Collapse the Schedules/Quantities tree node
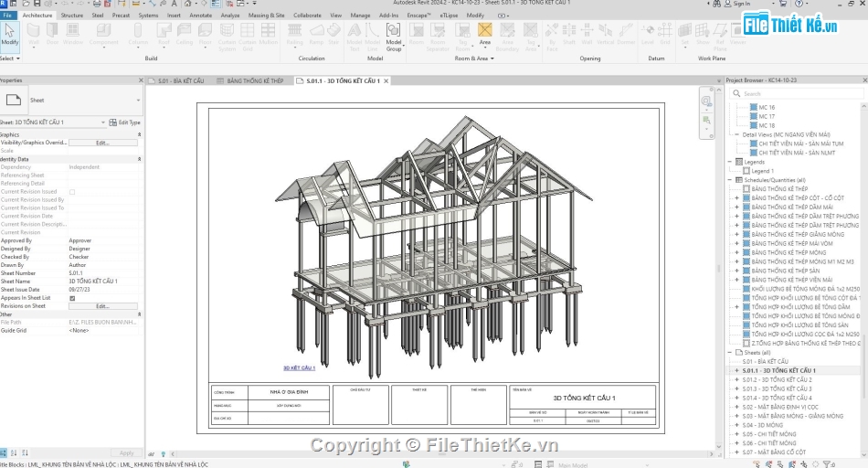 click(x=731, y=180)
